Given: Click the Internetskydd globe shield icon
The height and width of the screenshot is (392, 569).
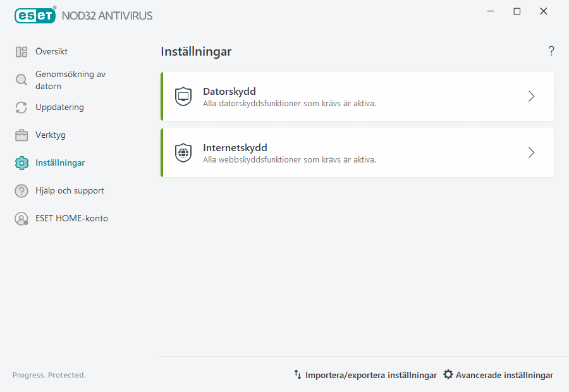Looking at the screenshot, I should pos(183,152).
